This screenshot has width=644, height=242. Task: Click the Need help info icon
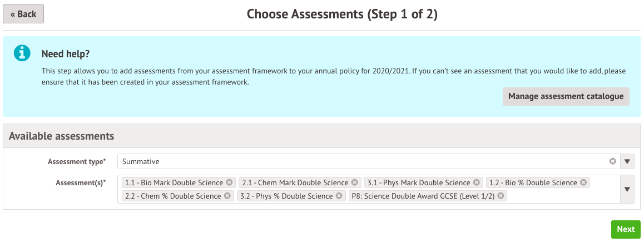click(22, 53)
